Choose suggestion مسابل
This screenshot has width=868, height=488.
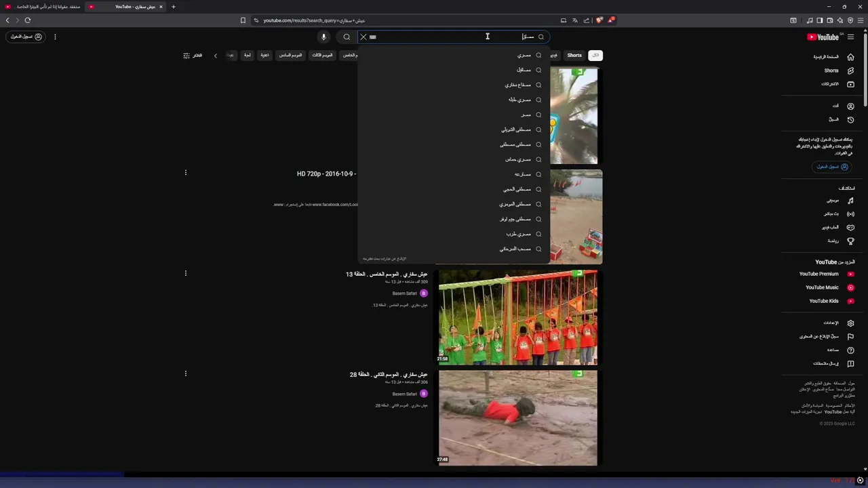click(454, 70)
